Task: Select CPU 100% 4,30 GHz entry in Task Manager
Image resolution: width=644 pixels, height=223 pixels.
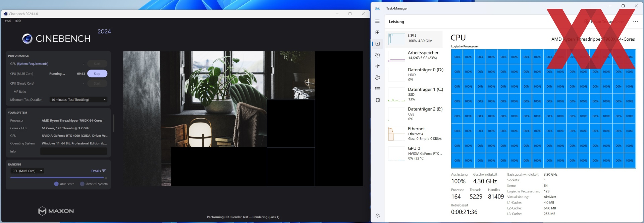Action: point(414,39)
